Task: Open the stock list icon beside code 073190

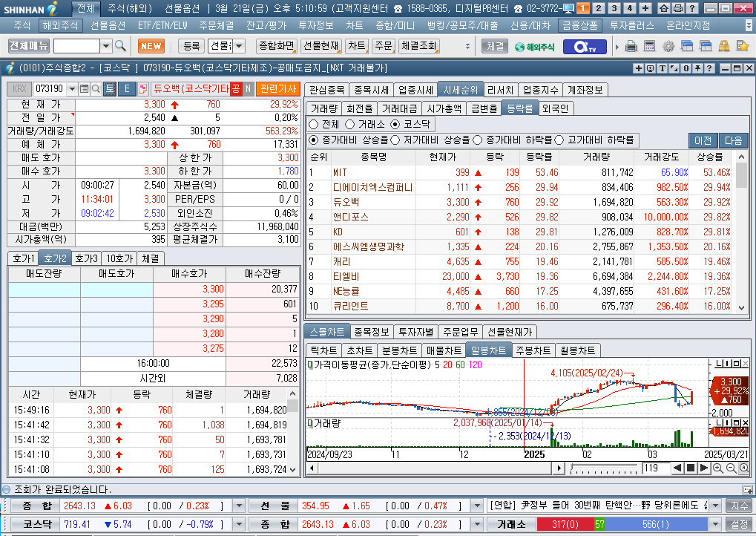Action: [x=85, y=89]
